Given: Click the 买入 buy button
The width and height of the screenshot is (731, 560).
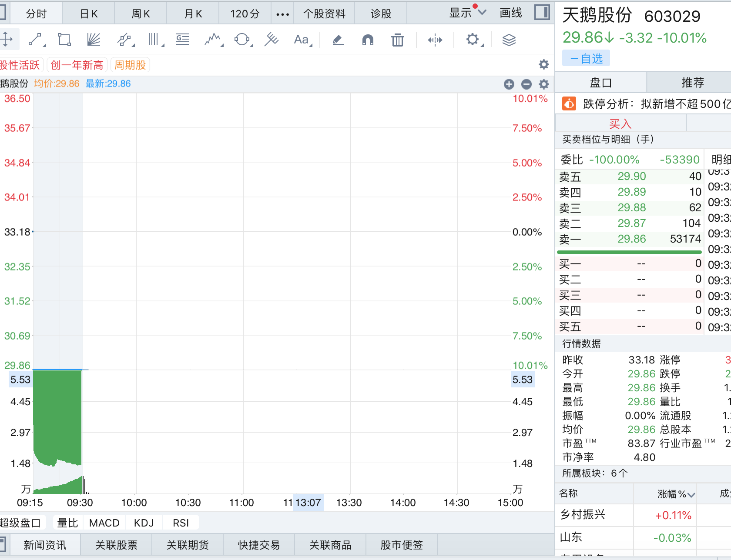Looking at the screenshot, I should tap(620, 123).
